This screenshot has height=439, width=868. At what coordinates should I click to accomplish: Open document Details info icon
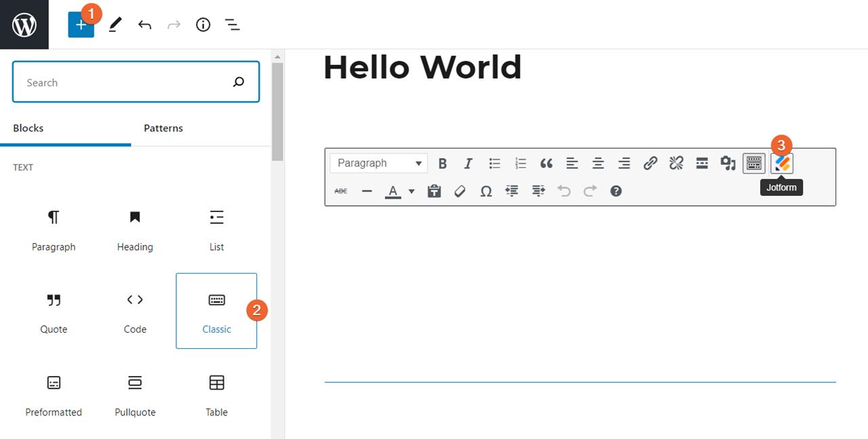point(203,25)
